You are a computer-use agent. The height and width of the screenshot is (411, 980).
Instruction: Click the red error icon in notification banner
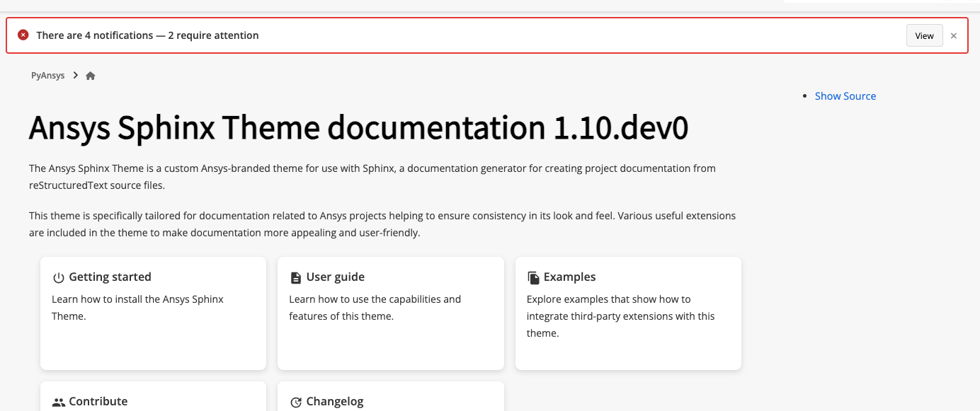(23, 35)
